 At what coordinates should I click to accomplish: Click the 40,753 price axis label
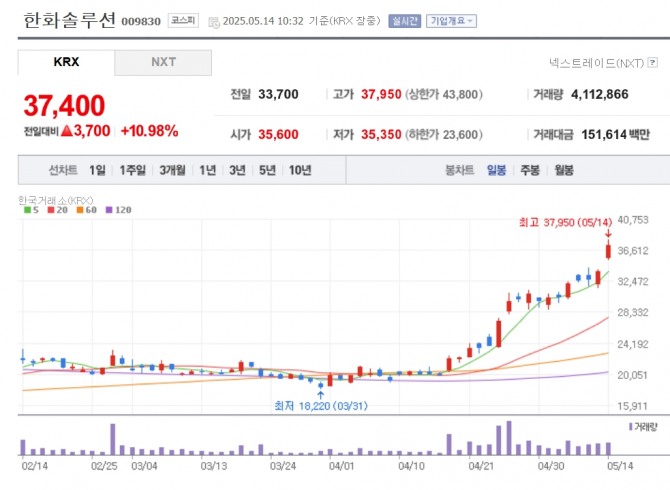click(x=633, y=220)
